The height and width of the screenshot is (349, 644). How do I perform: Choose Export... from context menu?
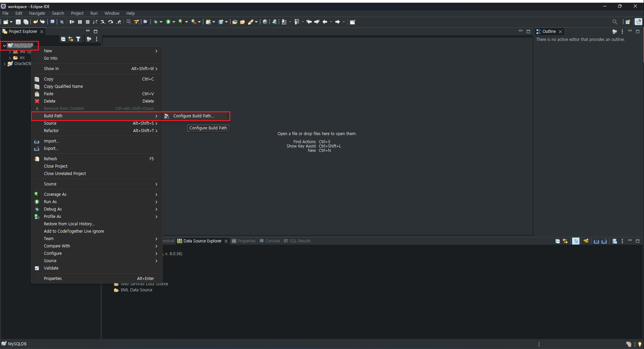tap(97, 149)
